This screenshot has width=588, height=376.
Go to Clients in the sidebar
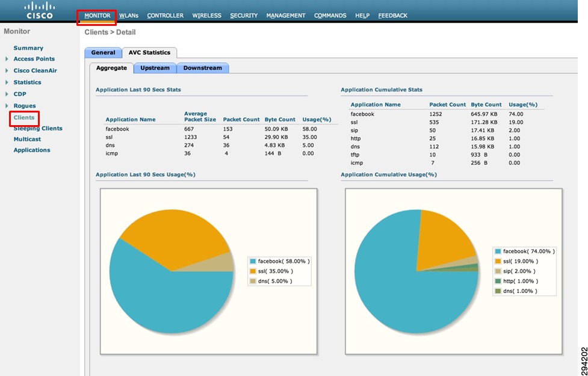click(24, 117)
